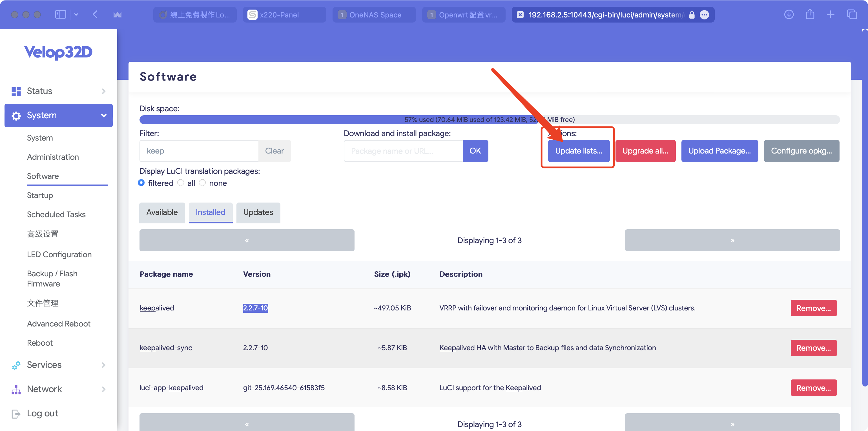Collapse the System menu section
Screen dimensions: 868x431
coord(103,115)
